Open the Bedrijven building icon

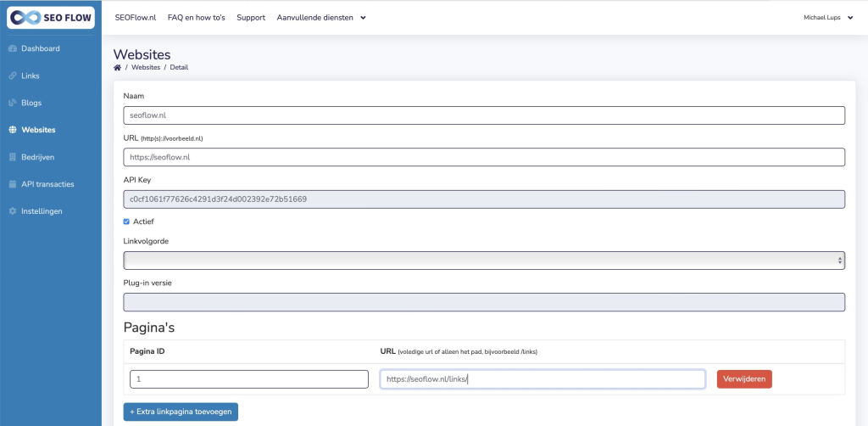click(x=13, y=157)
